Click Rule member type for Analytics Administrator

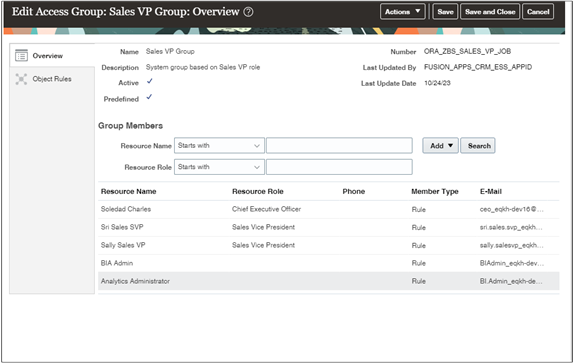pos(418,281)
